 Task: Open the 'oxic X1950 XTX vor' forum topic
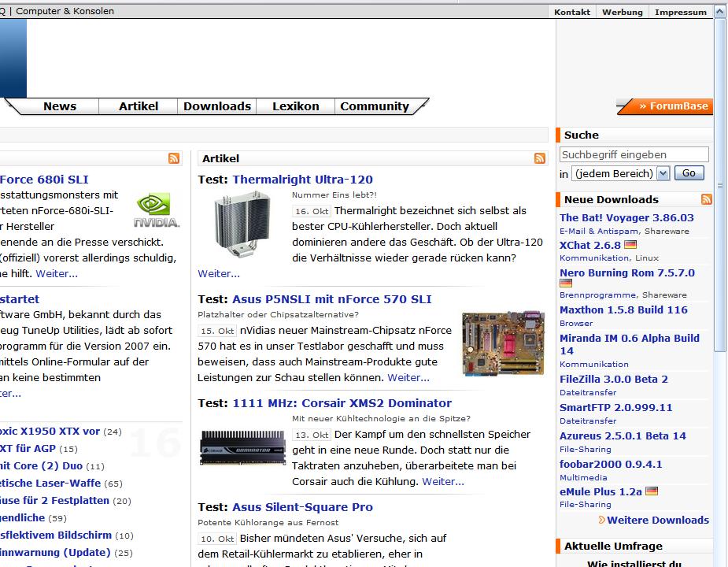50,432
